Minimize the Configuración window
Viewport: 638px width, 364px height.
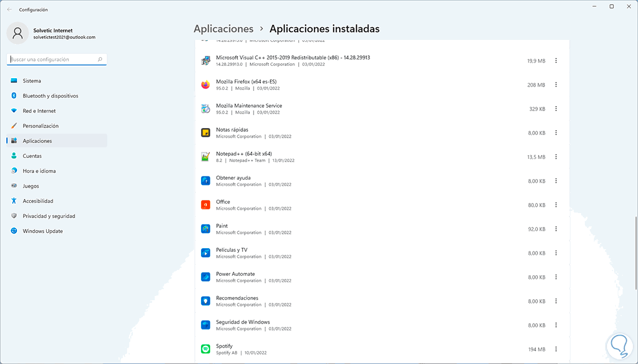[x=594, y=6]
